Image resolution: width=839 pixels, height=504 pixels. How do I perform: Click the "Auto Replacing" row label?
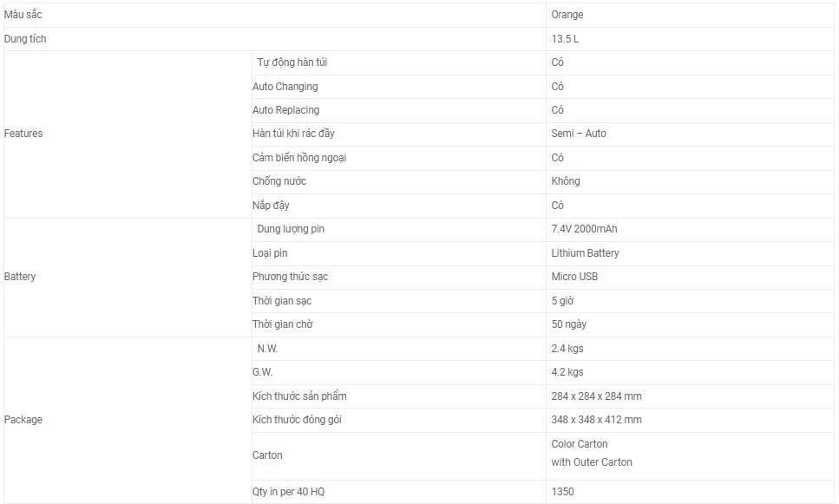[286, 110]
